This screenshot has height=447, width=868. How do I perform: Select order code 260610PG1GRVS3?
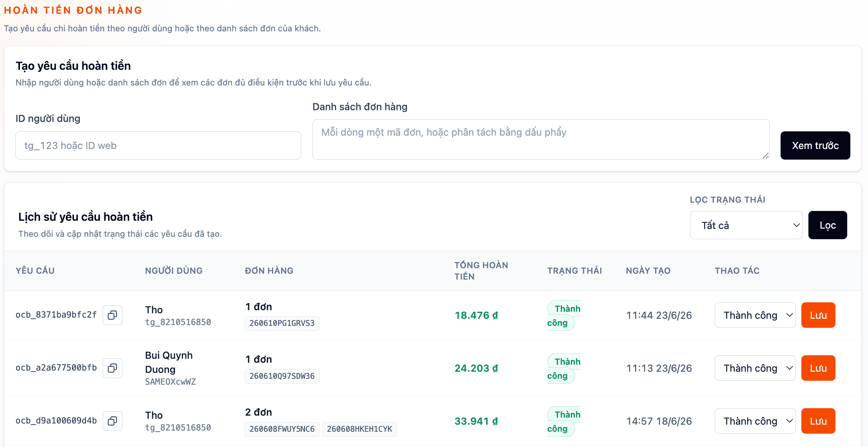pyautogui.click(x=282, y=323)
